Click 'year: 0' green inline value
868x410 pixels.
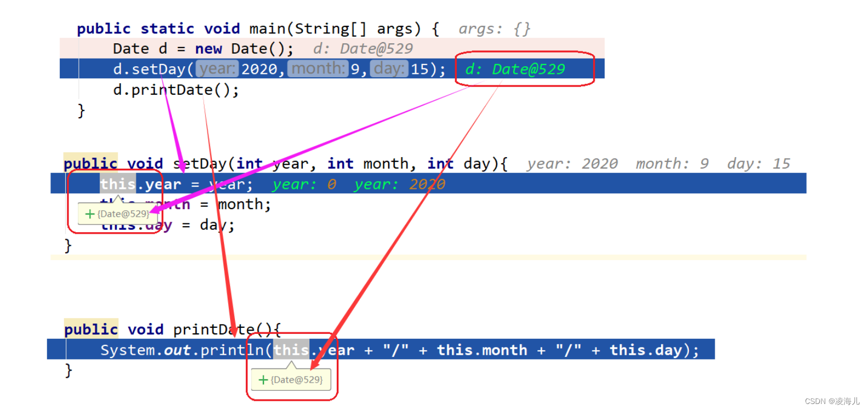(304, 184)
